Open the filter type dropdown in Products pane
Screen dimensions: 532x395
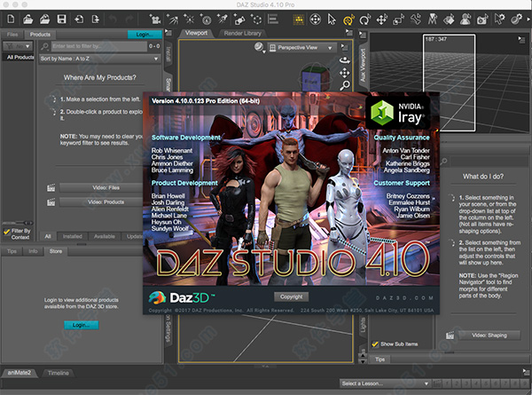(18, 46)
